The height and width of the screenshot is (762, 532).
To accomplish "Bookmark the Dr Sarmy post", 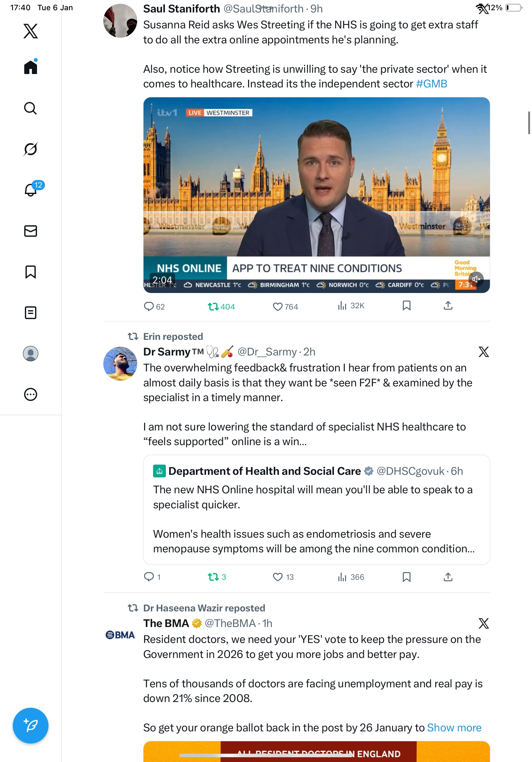I will (x=406, y=577).
